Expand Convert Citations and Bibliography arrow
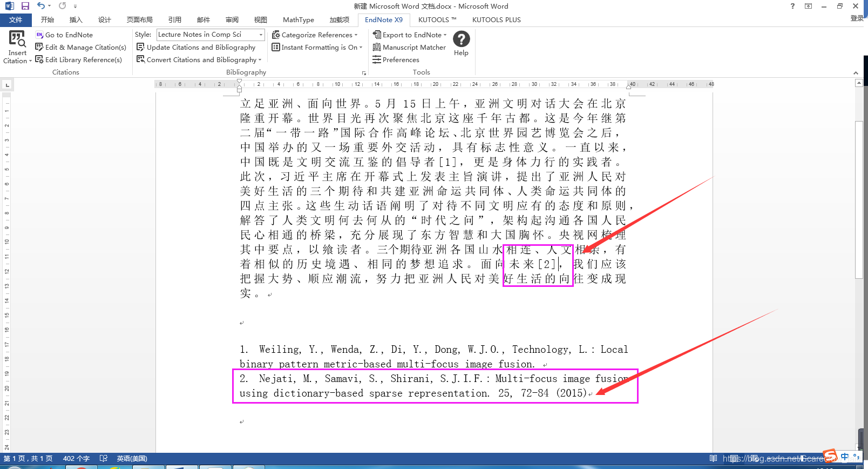Image resolution: width=868 pixels, height=469 pixels. 260,60
